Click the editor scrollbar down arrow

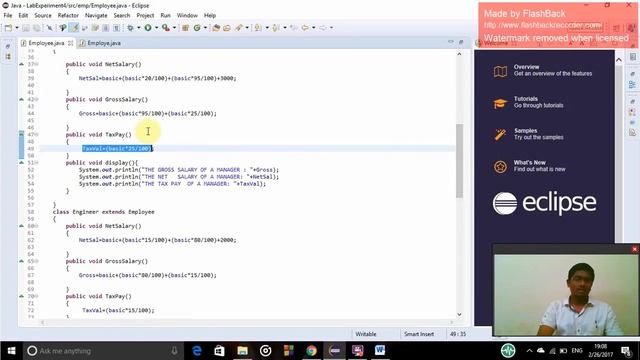point(459,314)
